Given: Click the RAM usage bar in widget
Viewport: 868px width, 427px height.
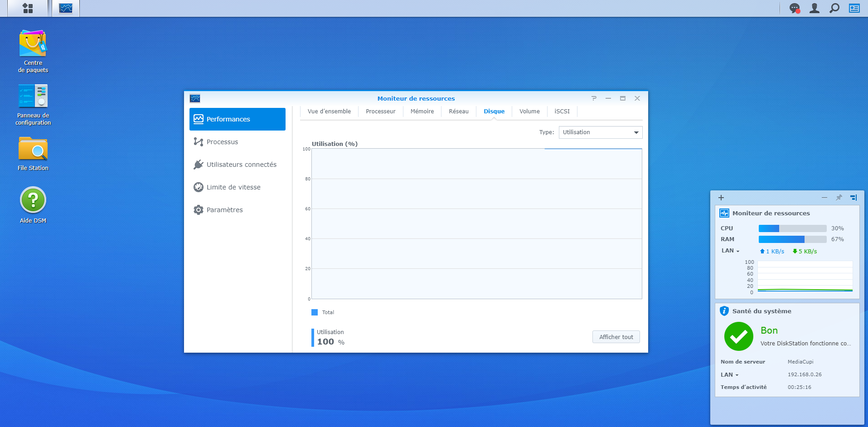Looking at the screenshot, I should pyautogui.click(x=793, y=239).
